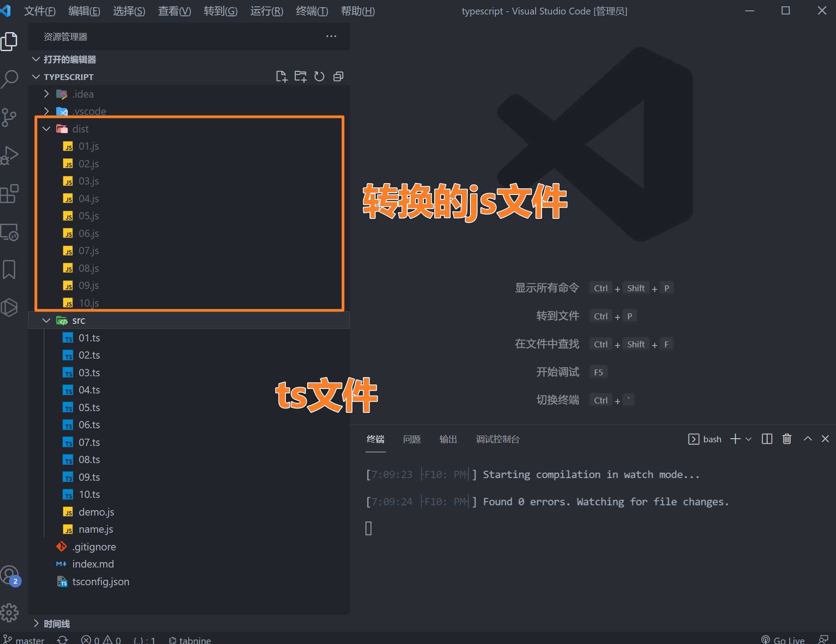Open the 文件(F) menu
Screen dimensions: 836x644
tap(40, 11)
